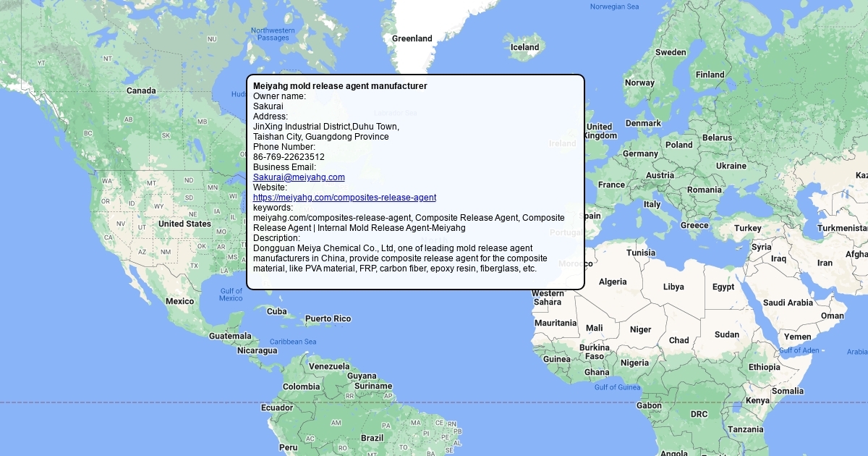Click the Ecuador map label
Screen dimensions: 868x456
(x=277, y=408)
